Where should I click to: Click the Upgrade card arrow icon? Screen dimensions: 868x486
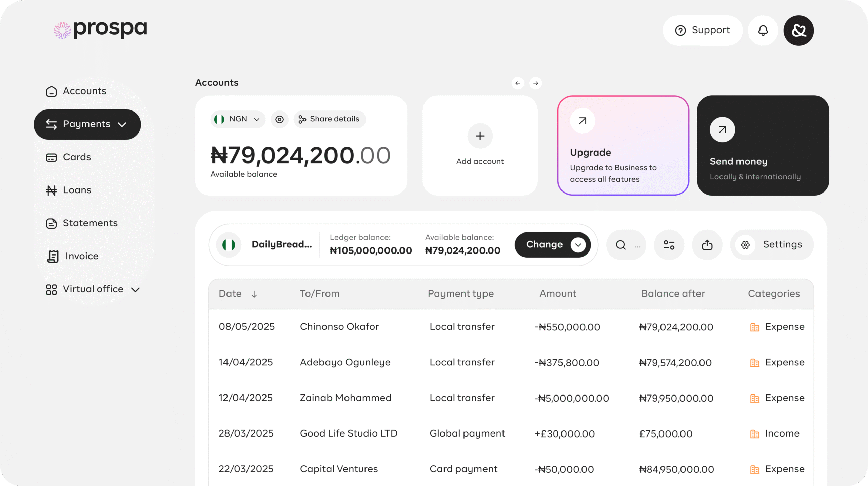click(583, 121)
